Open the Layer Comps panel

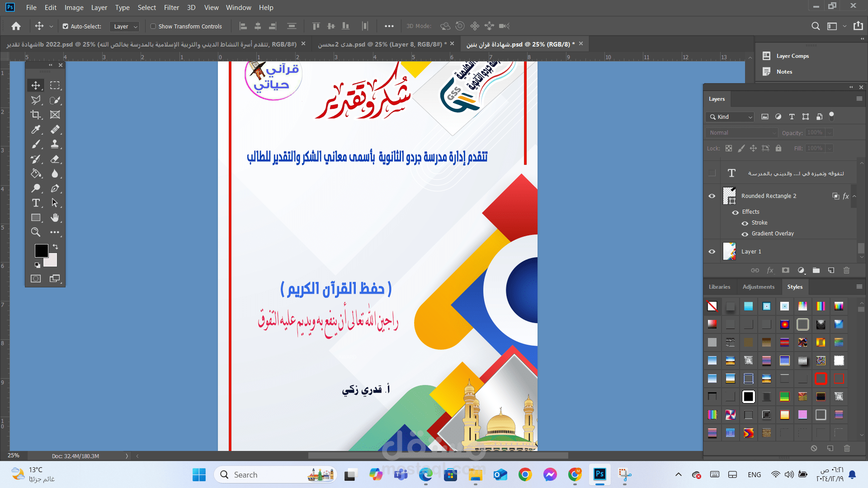(792, 56)
